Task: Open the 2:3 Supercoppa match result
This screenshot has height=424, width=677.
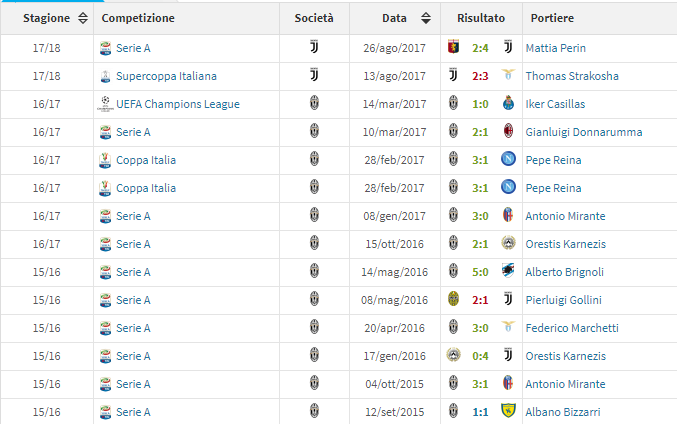Action: pos(480,76)
